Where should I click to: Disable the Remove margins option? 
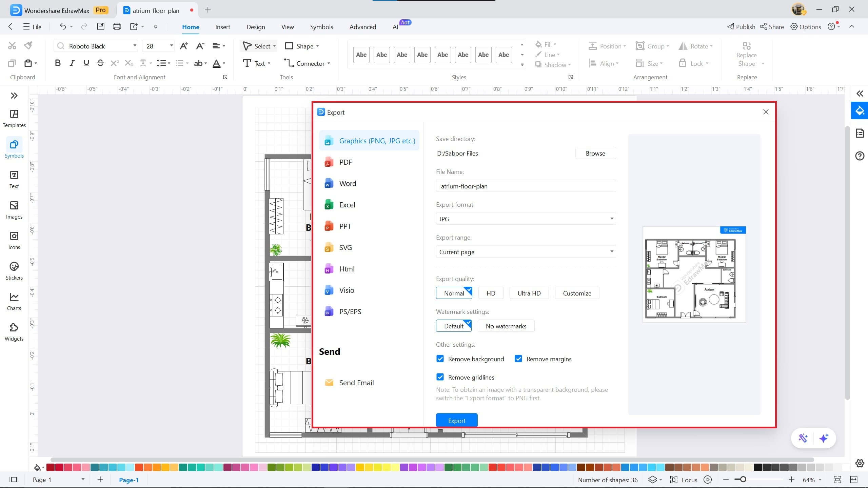coord(518,359)
